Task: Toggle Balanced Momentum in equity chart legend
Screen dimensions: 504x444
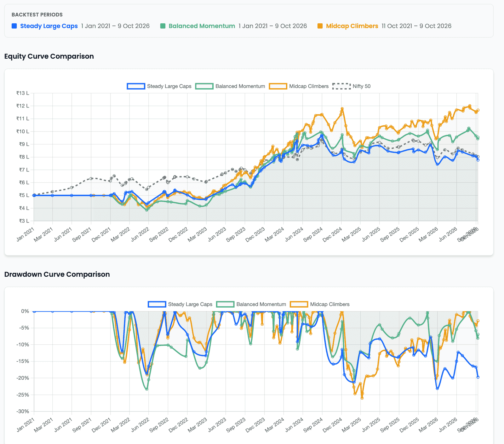Action: [230, 86]
